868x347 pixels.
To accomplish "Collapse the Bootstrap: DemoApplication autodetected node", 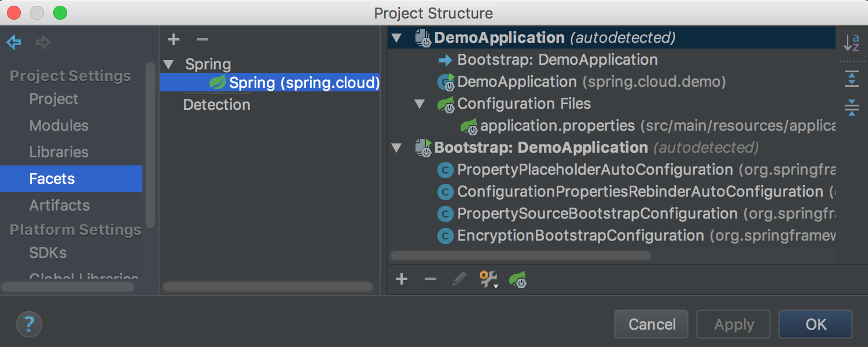I will (396, 148).
